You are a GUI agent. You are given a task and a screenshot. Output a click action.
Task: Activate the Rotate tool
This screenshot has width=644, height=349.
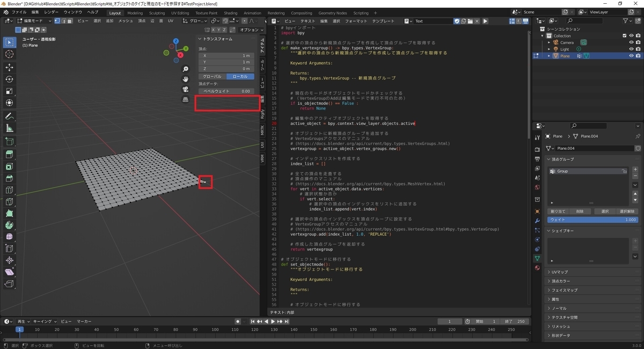[x=10, y=79]
